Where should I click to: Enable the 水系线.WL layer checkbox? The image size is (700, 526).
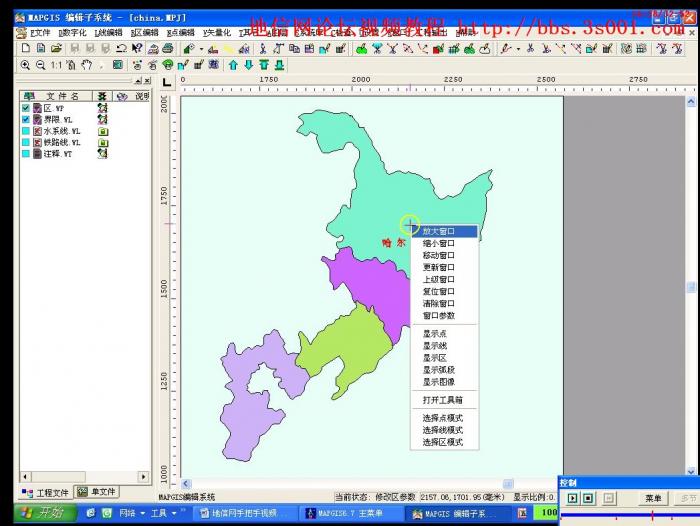pyautogui.click(x=26, y=131)
